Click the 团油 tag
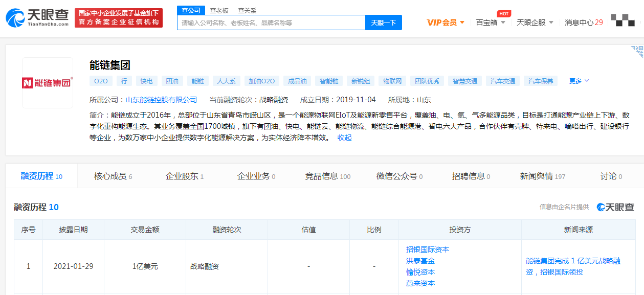This screenshot has height=295, width=644. 172,81
